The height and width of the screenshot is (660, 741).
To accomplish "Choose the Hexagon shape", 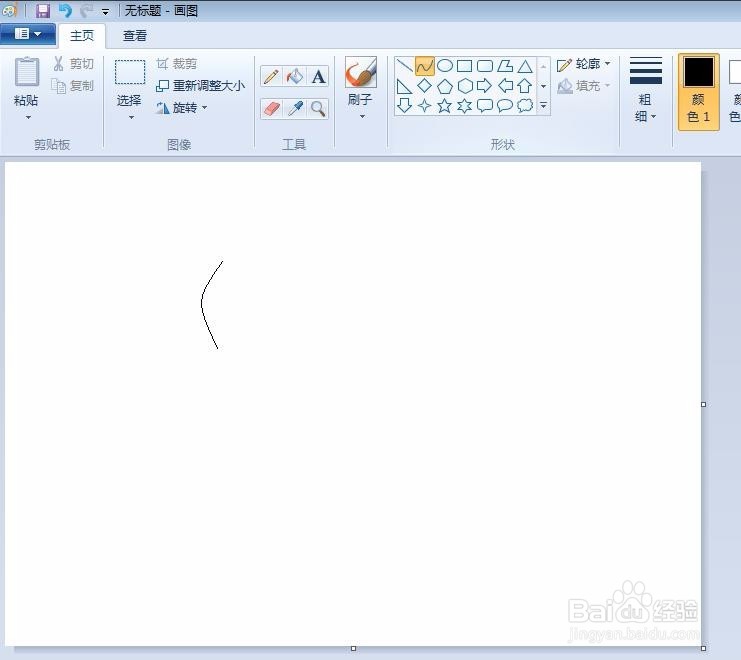I will click(x=465, y=86).
